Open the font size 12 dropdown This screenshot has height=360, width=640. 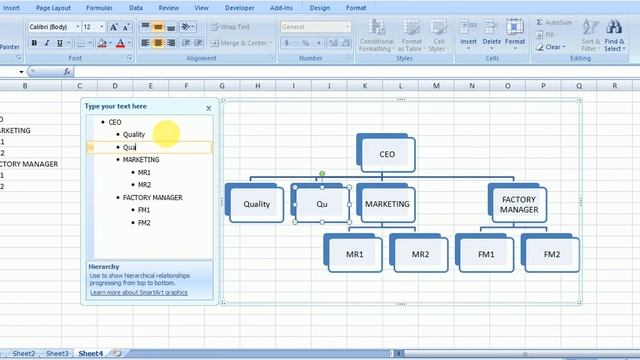(x=102, y=27)
